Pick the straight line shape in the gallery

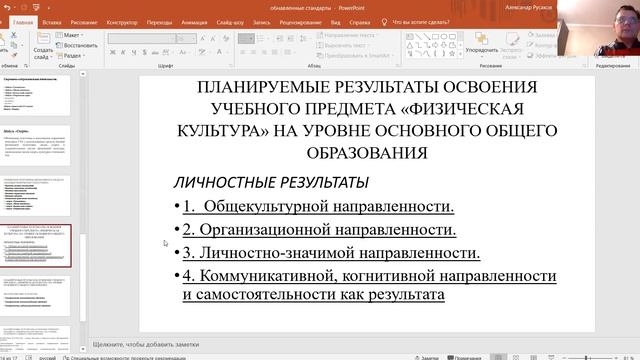coord(418,37)
